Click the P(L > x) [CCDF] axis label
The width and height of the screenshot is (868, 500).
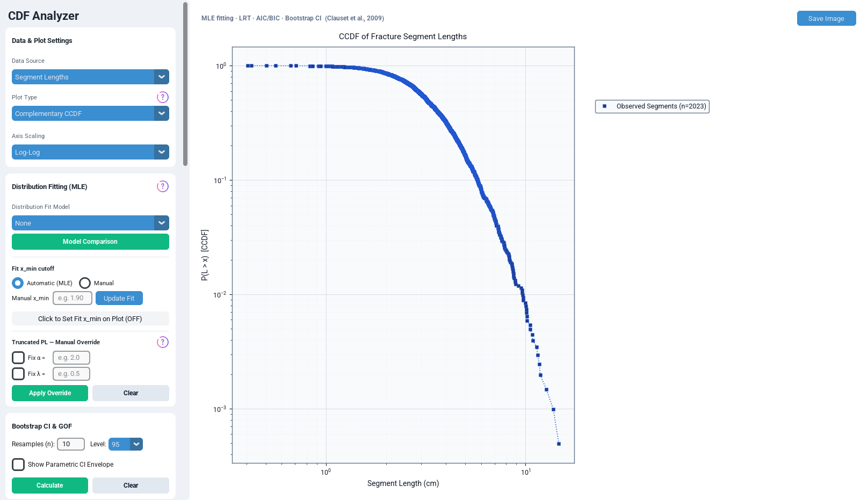tap(205, 255)
